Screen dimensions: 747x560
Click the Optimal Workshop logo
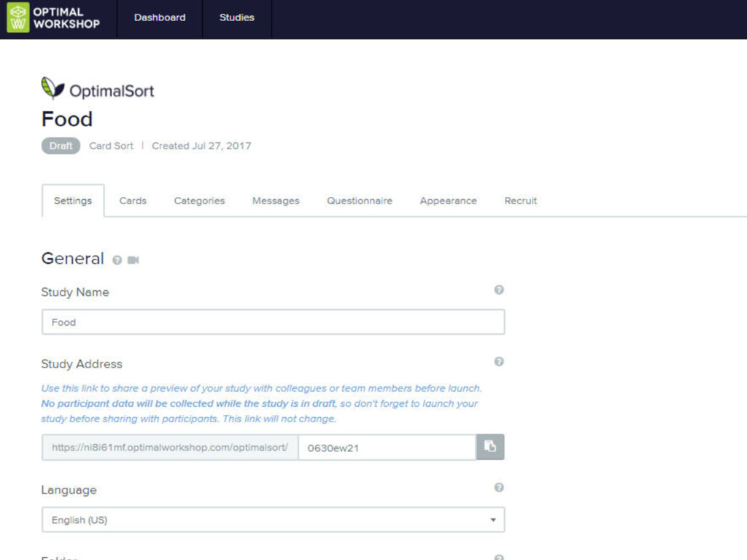tap(53, 17)
